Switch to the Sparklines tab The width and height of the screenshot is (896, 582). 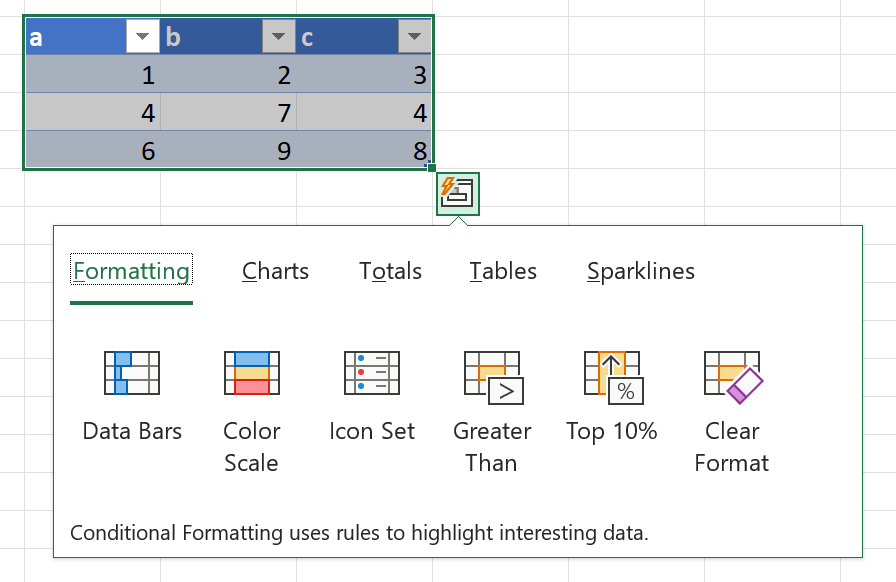641,271
